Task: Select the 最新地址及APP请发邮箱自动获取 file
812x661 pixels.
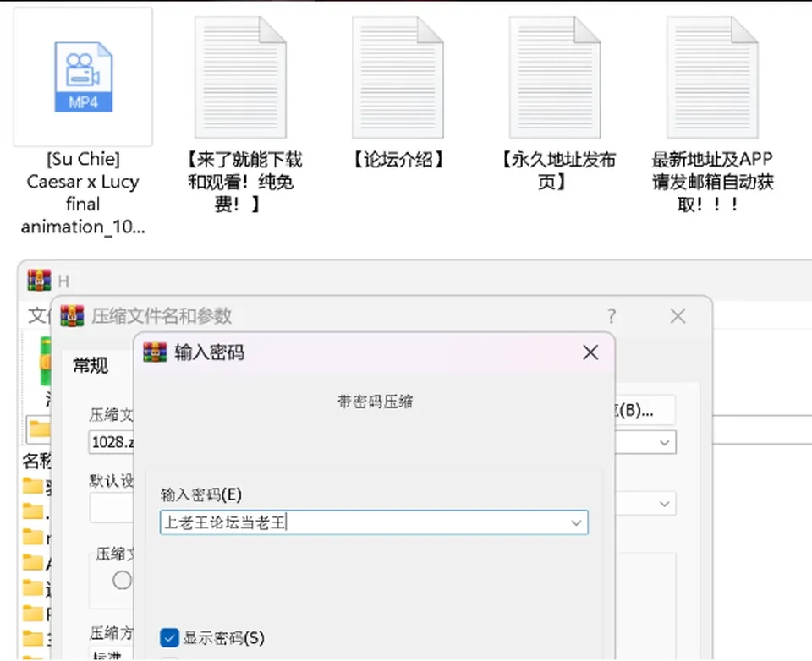Action: tap(712, 115)
